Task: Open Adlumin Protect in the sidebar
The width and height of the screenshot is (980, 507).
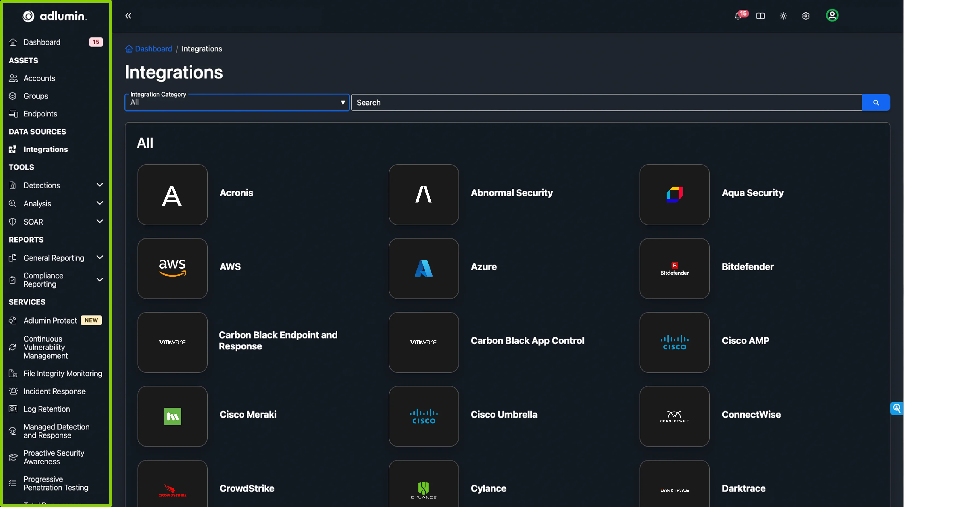Action: [x=50, y=320]
